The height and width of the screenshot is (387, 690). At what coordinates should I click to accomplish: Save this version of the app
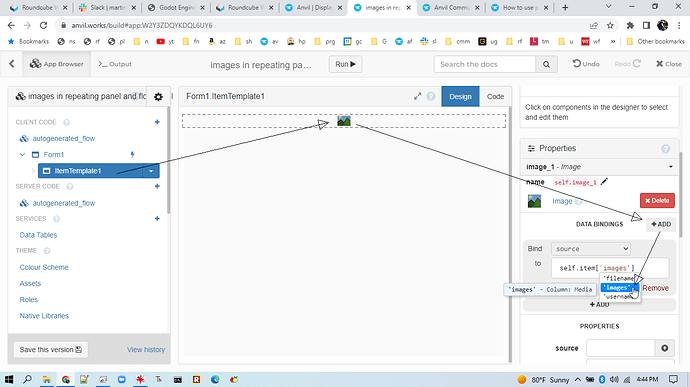click(51, 350)
